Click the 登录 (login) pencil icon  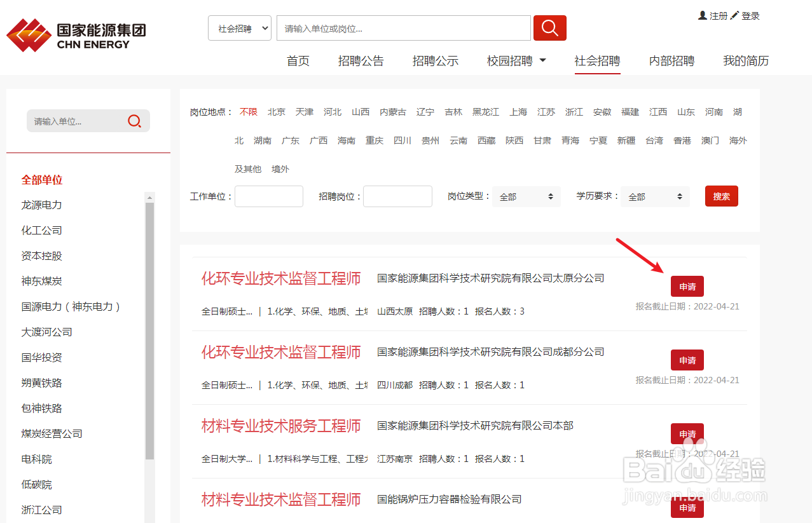(734, 15)
